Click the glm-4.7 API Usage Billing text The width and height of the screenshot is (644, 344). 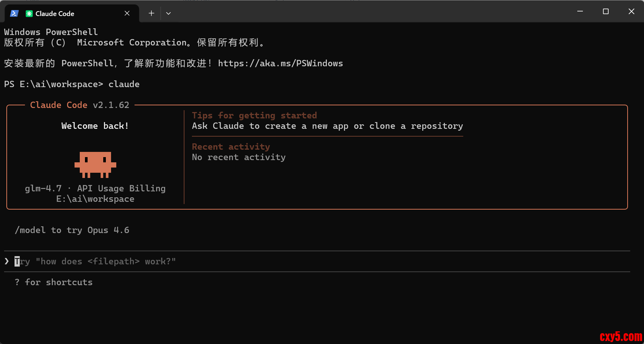tap(95, 188)
